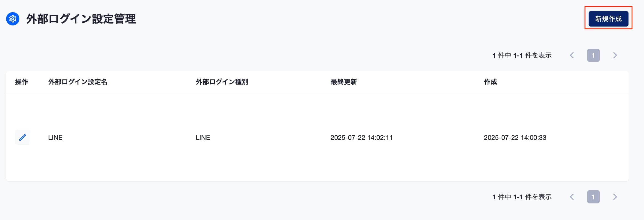Edit the LINE entry with pencil icon
The height and width of the screenshot is (220, 644).
click(x=23, y=137)
